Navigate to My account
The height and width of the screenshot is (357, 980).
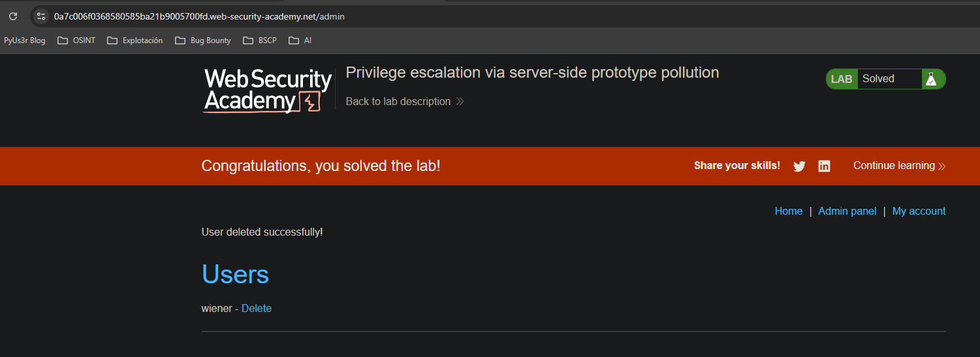point(919,211)
